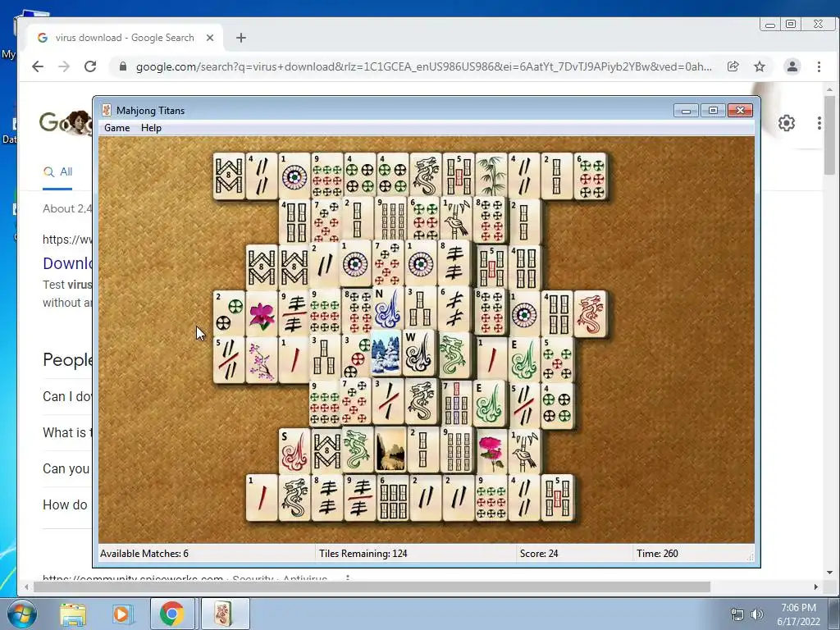This screenshot has height=630, width=840.
Task: Open a new Chrome tab
Action: [241, 38]
